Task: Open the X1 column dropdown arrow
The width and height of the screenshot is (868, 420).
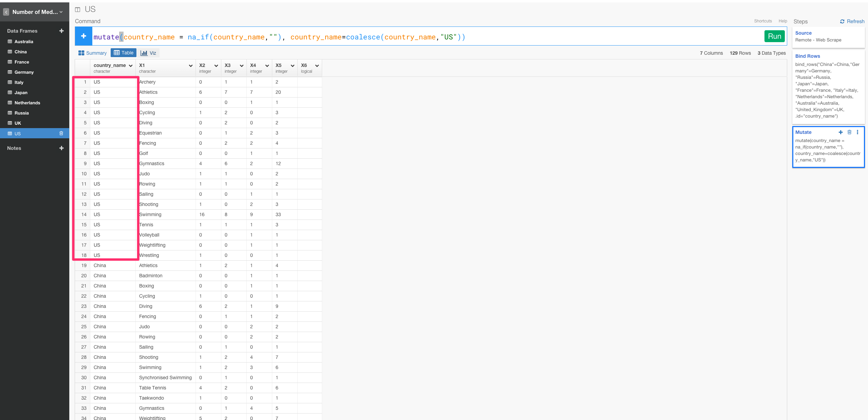Action: pos(191,66)
